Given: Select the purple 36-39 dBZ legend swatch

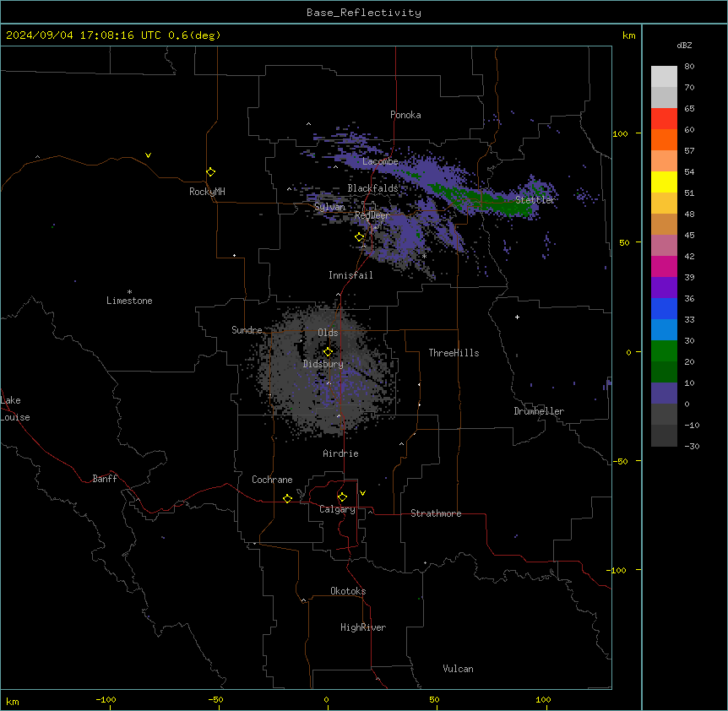Looking at the screenshot, I should (x=664, y=288).
